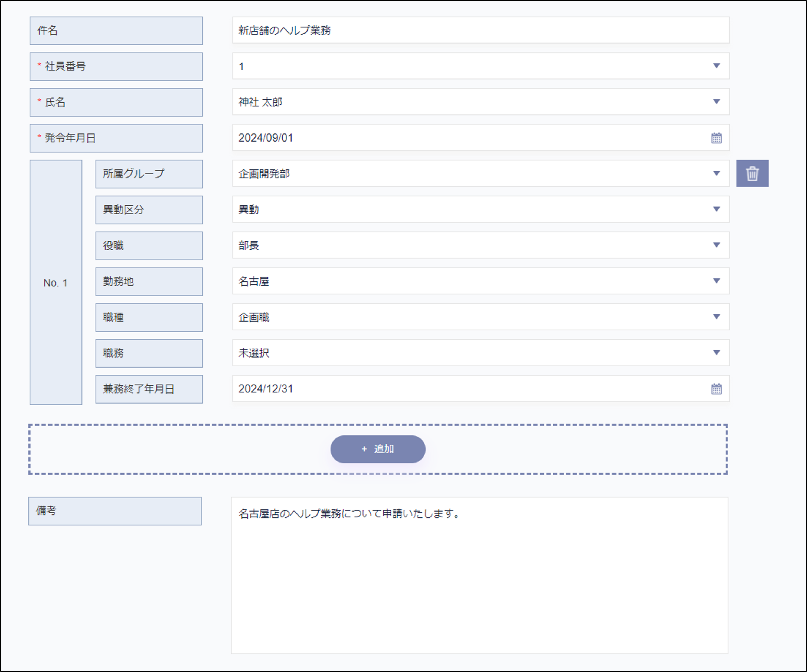This screenshot has width=807, height=672.
Task: Click the 役職 label
Action: [149, 245]
